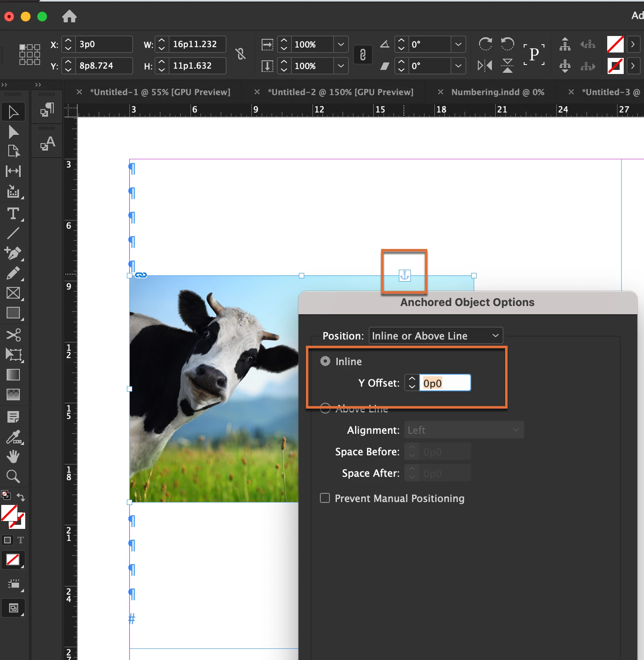Select the Line tool
The height and width of the screenshot is (660, 644).
[x=13, y=233]
